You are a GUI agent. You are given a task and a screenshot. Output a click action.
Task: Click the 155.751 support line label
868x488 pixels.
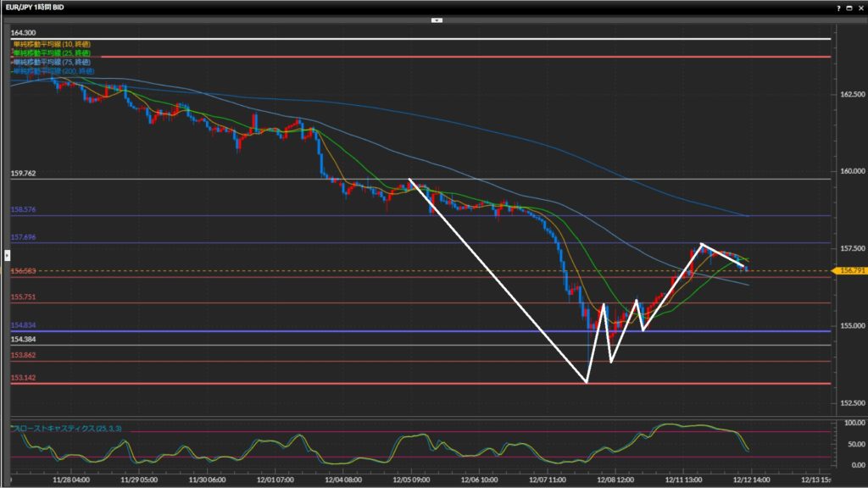[x=23, y=297]
